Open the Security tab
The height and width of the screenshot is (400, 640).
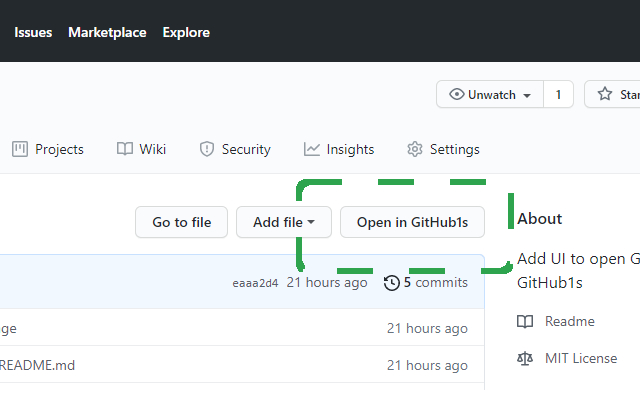click(x=235, y=149)
